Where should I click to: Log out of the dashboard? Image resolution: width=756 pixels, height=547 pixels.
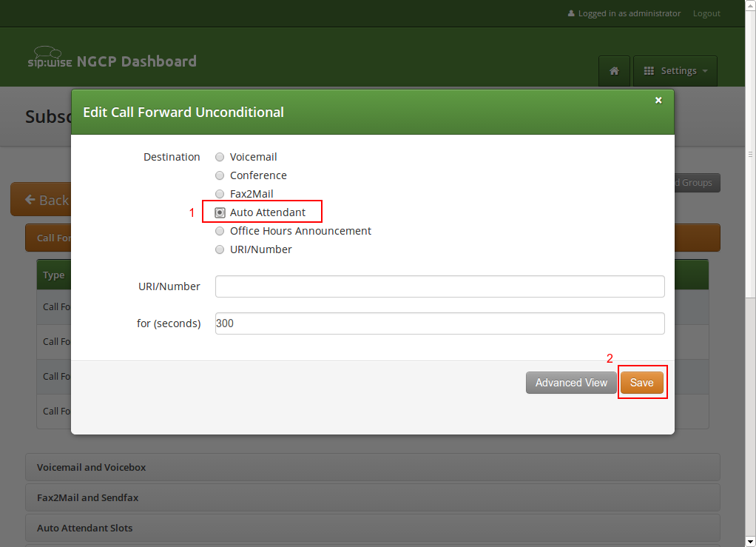click(x=706, y=13)
